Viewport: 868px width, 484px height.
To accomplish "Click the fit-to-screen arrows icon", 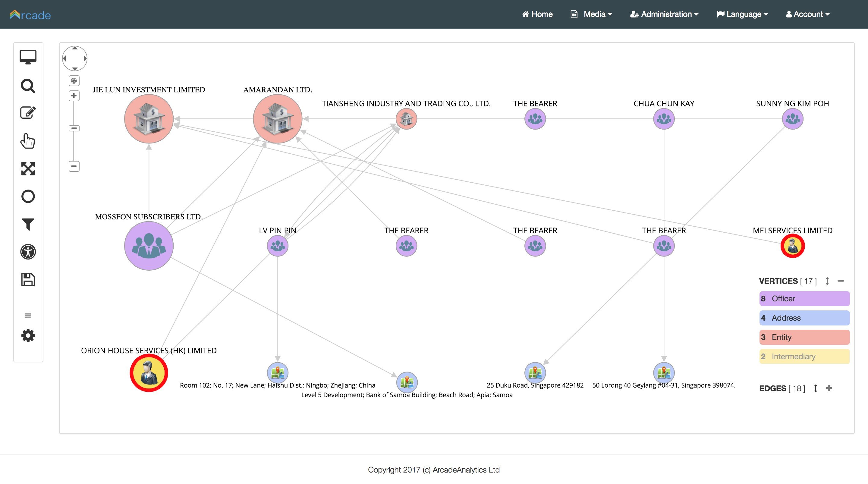I will 28,168.
